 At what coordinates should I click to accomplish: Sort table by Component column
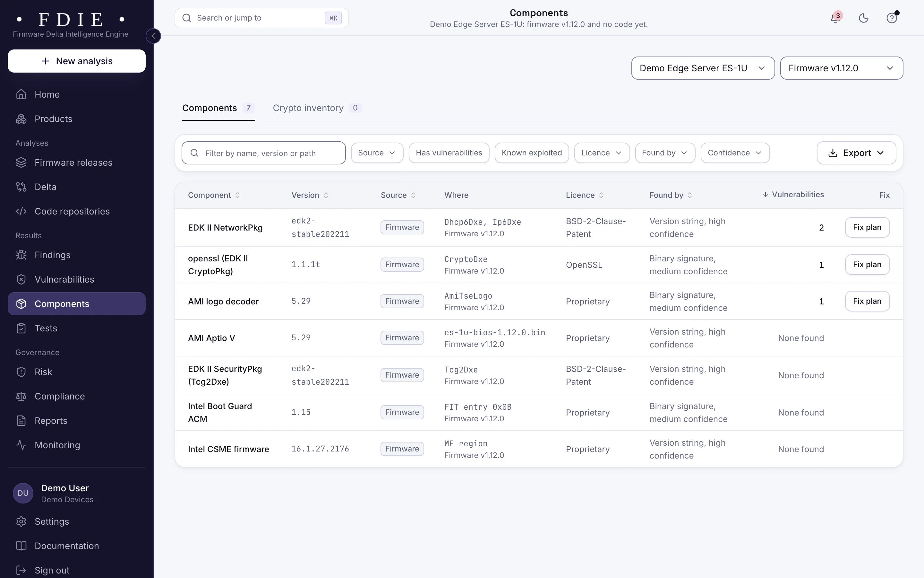[214, 195]
